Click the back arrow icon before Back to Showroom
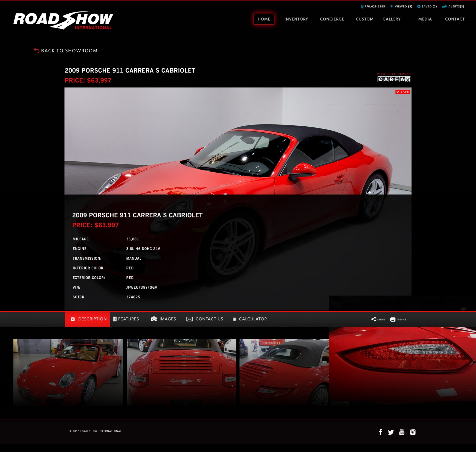476x452 pixels. point(36,50)
